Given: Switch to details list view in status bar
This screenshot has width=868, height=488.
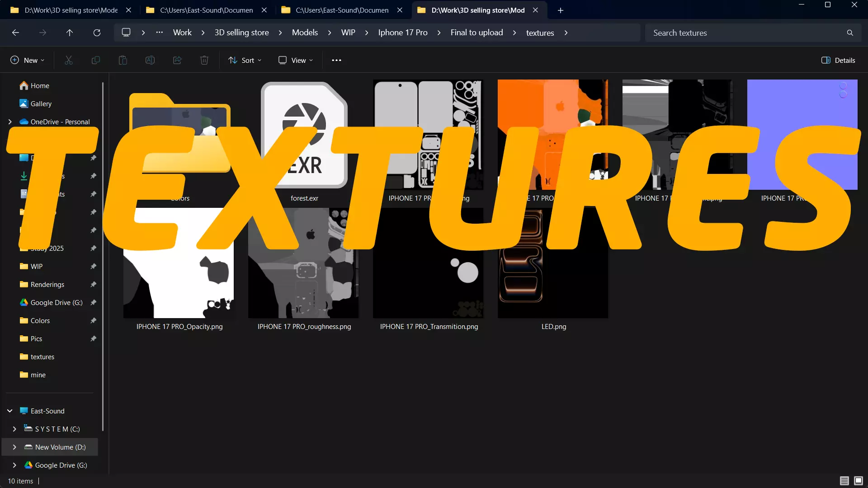Looking at the screenshot, I should point(844,481).
